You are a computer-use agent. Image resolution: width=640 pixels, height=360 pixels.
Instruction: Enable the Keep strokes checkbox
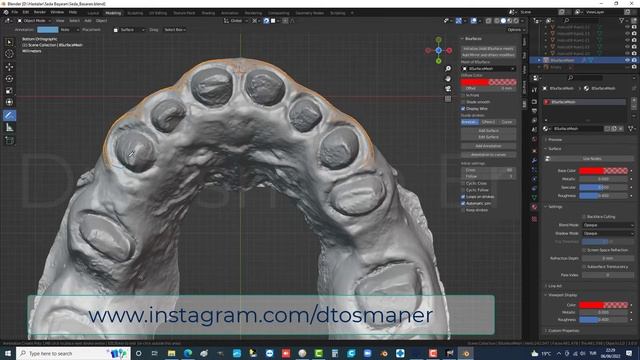(463, 210)
